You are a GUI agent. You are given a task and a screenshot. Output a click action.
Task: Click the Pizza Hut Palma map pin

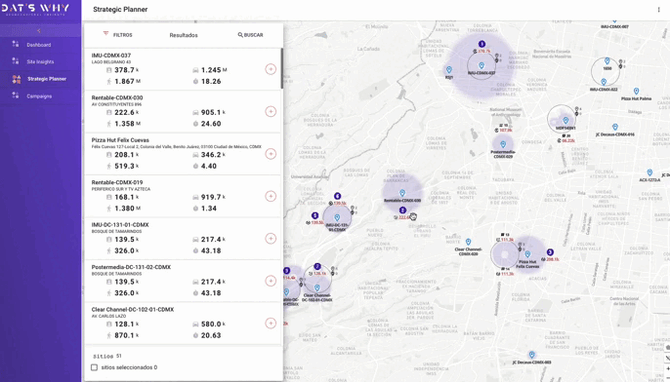point(636,91)
